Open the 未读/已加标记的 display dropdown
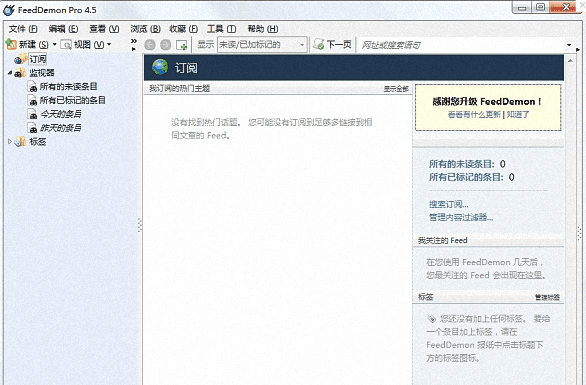Image resolution: width=586 pixels, height=385 pixels. (x=262, y=45)
